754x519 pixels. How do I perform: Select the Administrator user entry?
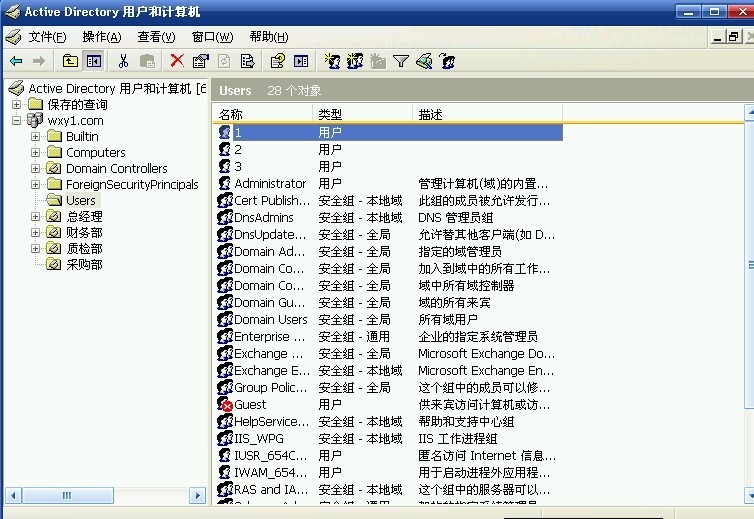(270, 183)
